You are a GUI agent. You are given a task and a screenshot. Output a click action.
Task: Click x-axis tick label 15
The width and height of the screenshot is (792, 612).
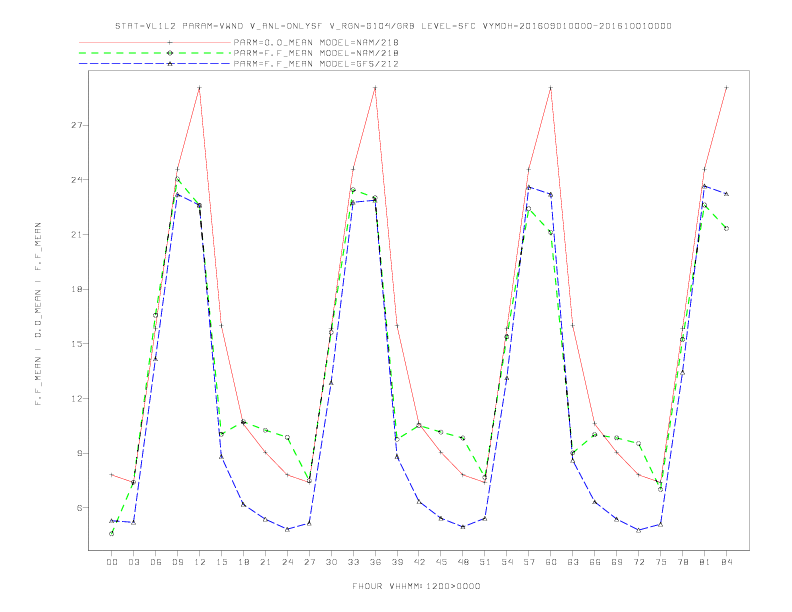pyautogui.click(x=221, y=562)
